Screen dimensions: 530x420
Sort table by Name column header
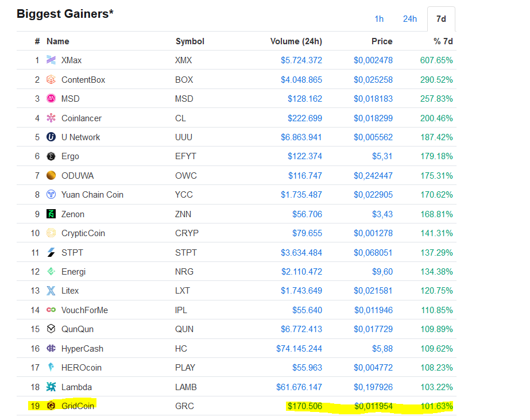coord(58,41)
